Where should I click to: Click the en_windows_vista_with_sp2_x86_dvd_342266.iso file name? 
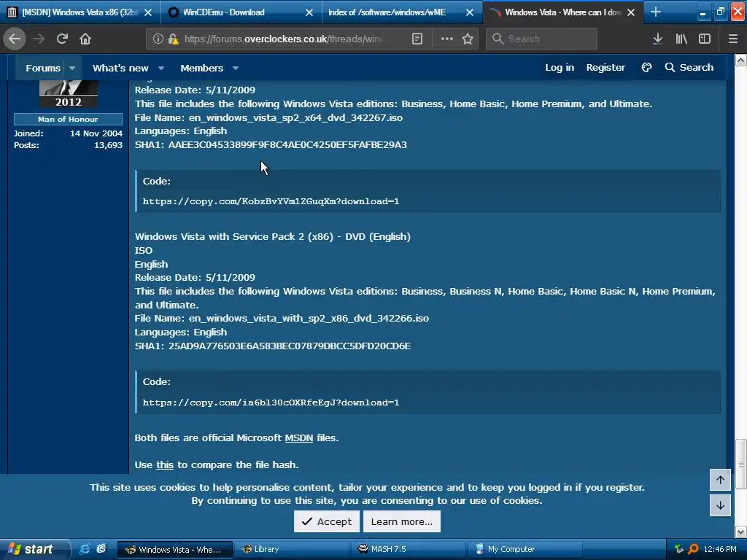tap(309, 319)
